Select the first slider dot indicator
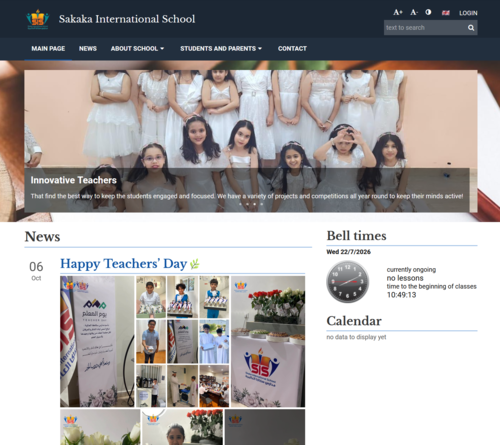The image size is (500, 445). point(240,204)
